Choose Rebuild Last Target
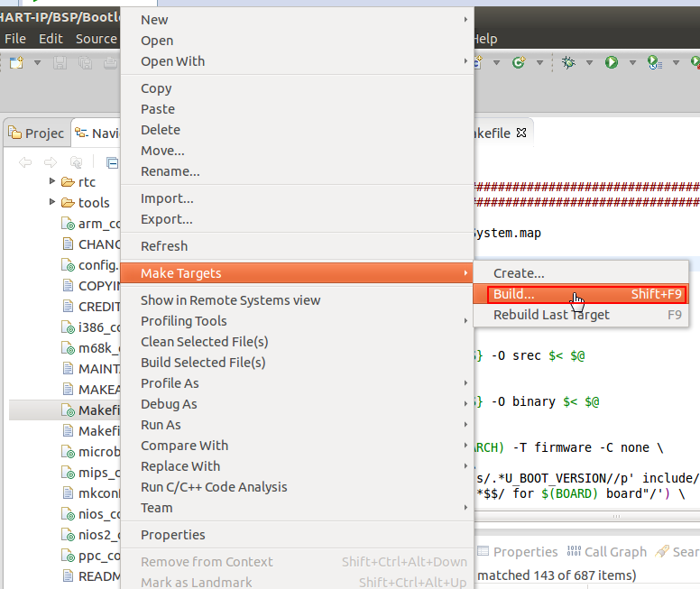The image size is (700, 589). 581,315
